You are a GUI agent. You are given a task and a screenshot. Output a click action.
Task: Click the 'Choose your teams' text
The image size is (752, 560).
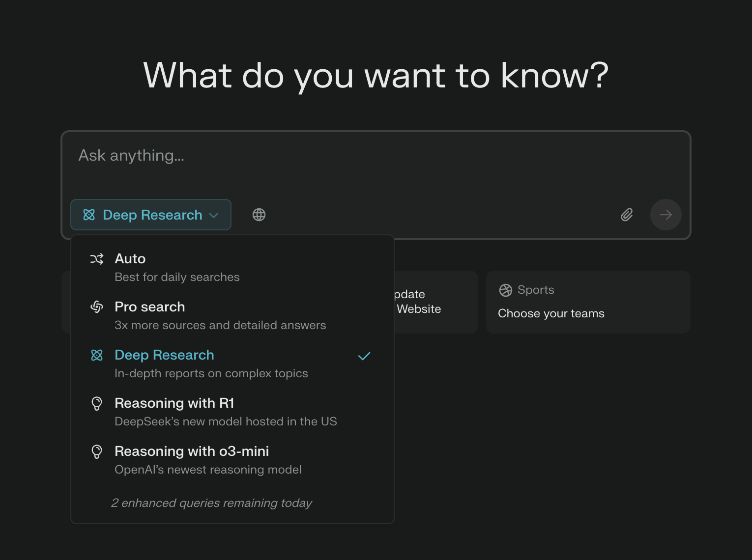551,313
